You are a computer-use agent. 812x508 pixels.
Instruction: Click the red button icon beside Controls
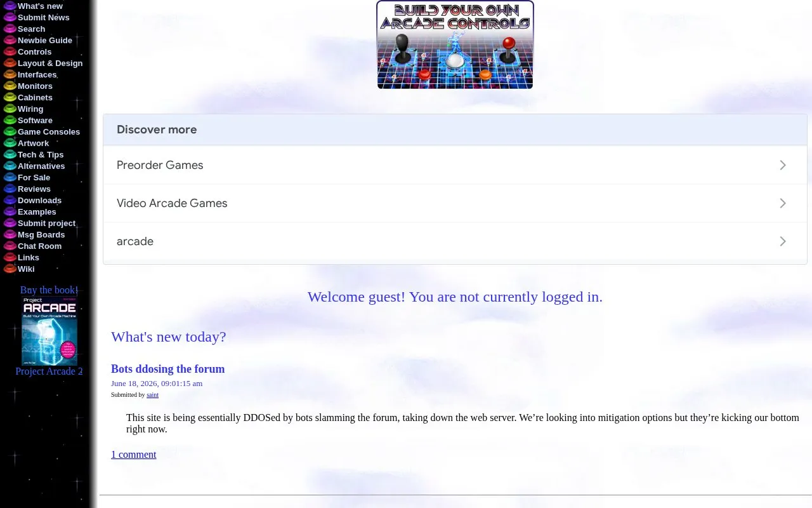10,51
